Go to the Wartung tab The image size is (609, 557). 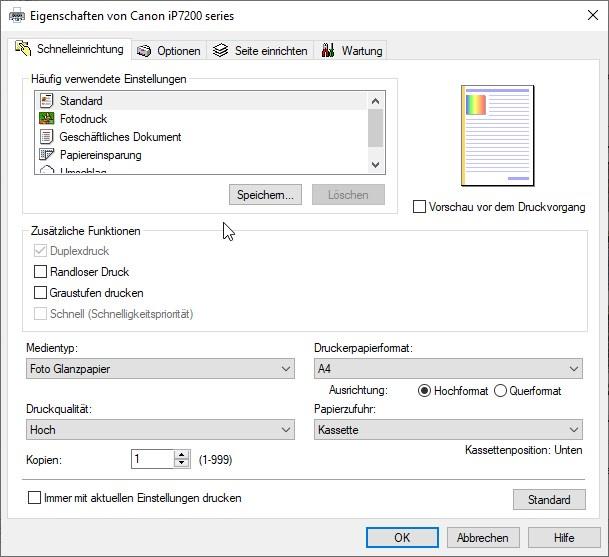tap(351, 50)
